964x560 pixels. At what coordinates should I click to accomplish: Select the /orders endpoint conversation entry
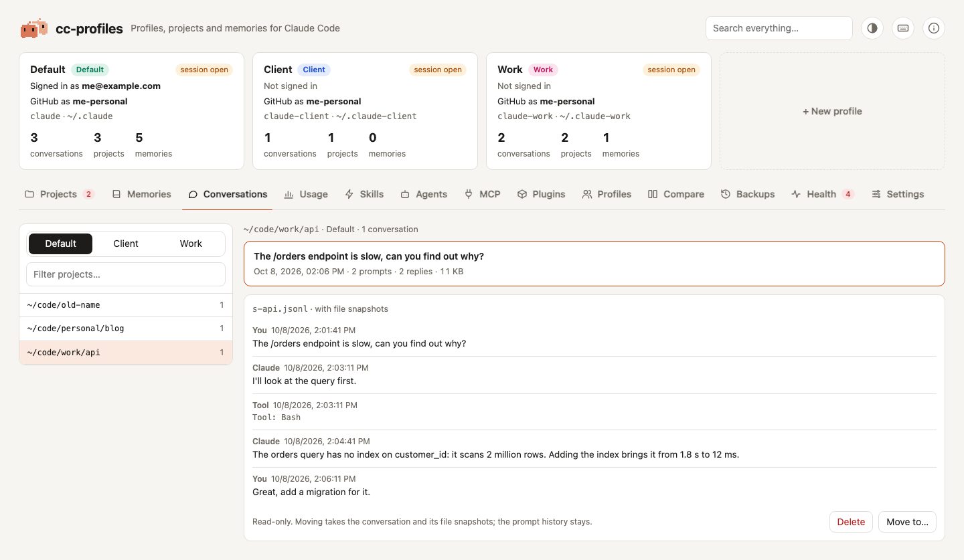[x=594, y=264]
